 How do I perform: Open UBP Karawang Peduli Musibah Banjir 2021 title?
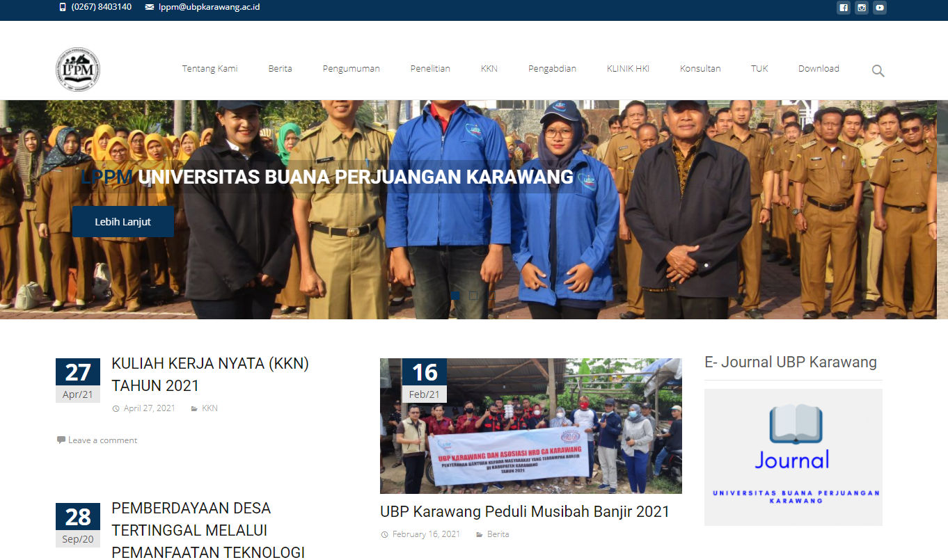(x=525, y=512)
